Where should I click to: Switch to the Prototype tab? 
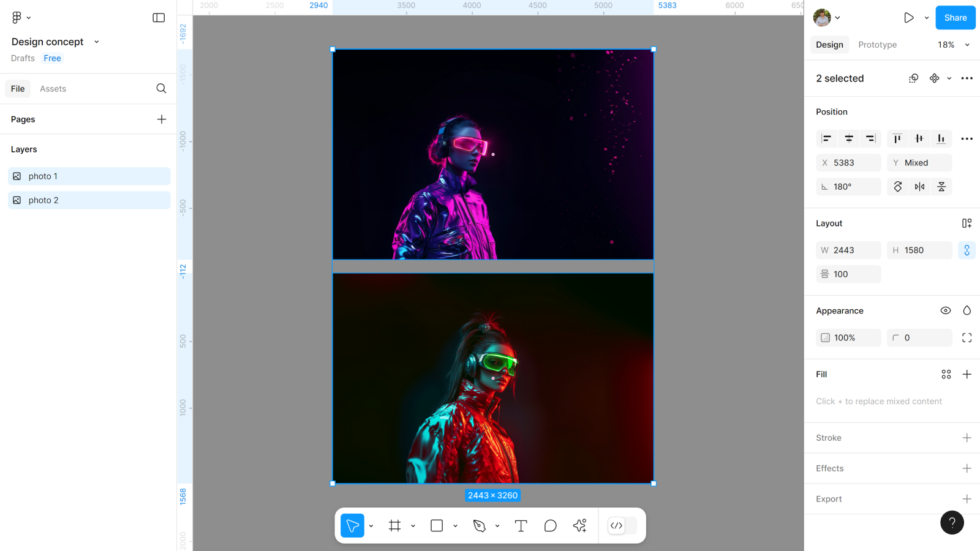pyautogui.click(x=877, y=45)
